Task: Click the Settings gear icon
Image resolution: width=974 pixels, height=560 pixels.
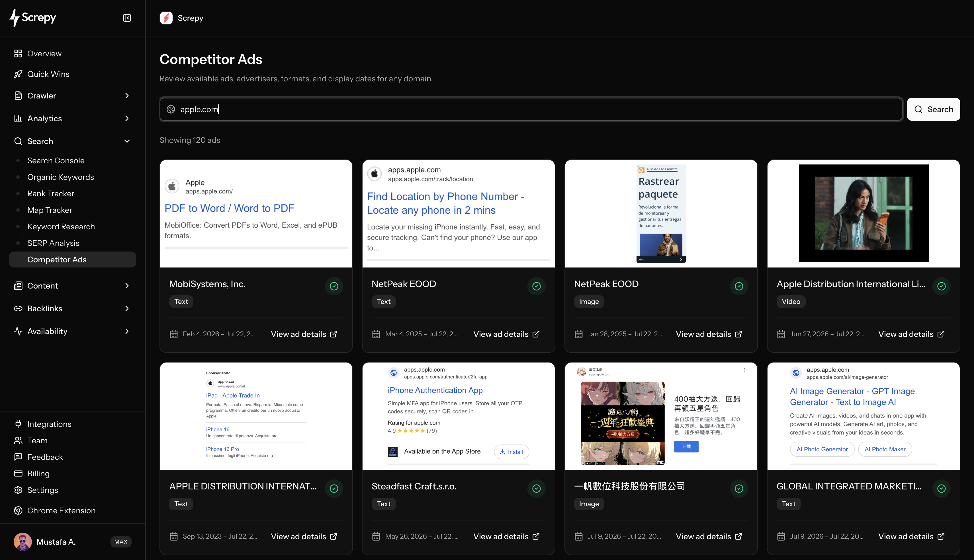Action: click(18, 490)
